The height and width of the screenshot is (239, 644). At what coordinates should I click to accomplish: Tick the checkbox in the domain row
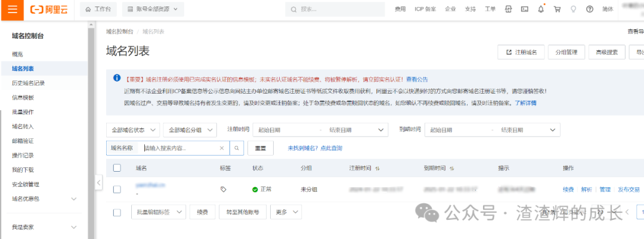click(117, 190)
